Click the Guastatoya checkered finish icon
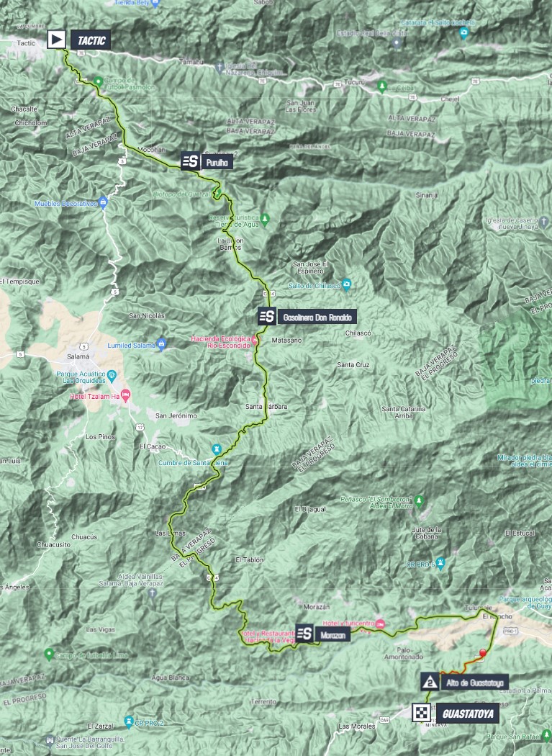 (x=421, y=713)
